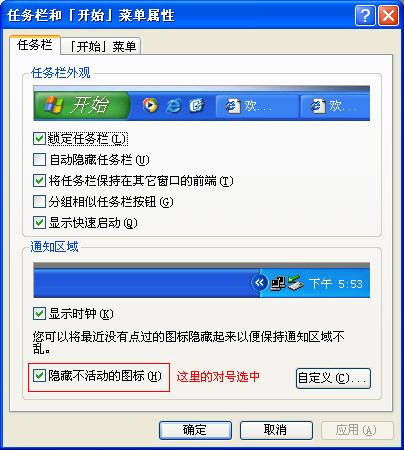Click the first 欢... taskbar window button
The image size is (404, 450).
[x=257, y=106]
